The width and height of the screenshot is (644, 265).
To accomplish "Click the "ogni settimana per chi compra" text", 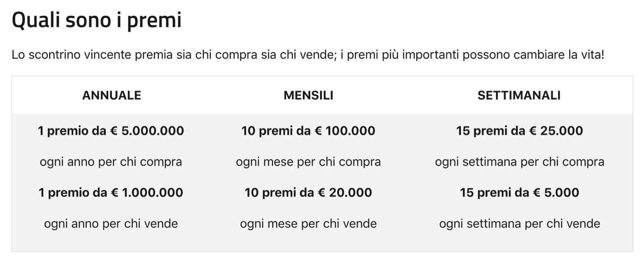I will tap(519, 162).
